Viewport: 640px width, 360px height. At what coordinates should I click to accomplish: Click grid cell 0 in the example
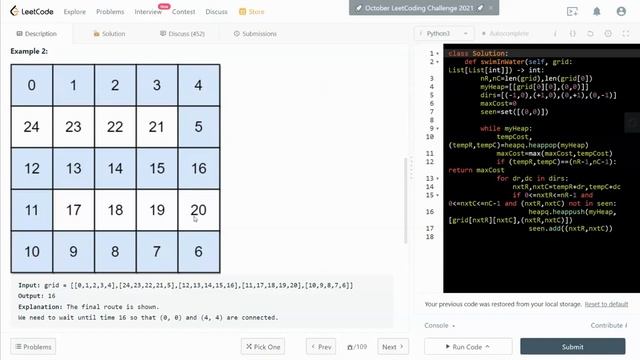pos(32,85)
